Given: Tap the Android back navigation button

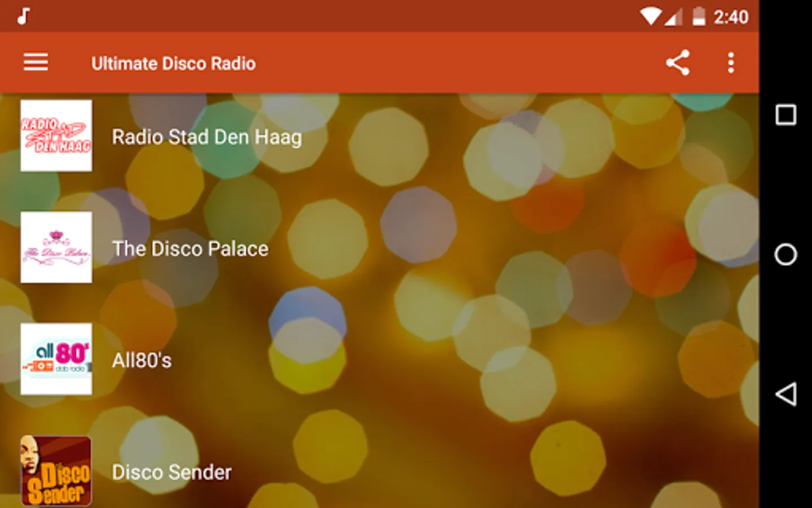Looking at the screenshot, I should (785, 394).
